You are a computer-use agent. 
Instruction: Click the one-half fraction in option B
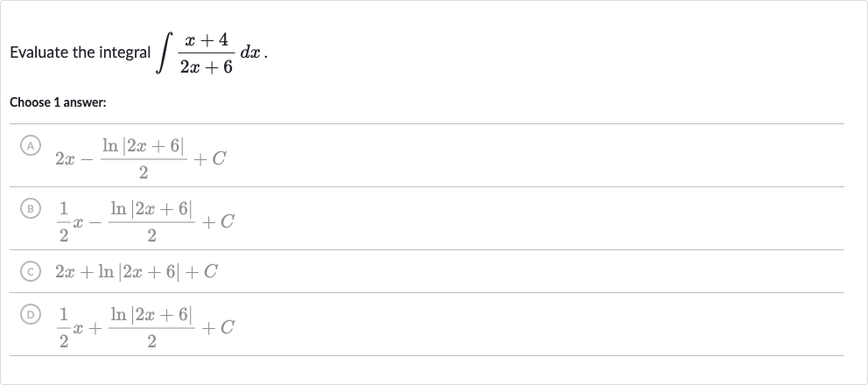point(64,221)
